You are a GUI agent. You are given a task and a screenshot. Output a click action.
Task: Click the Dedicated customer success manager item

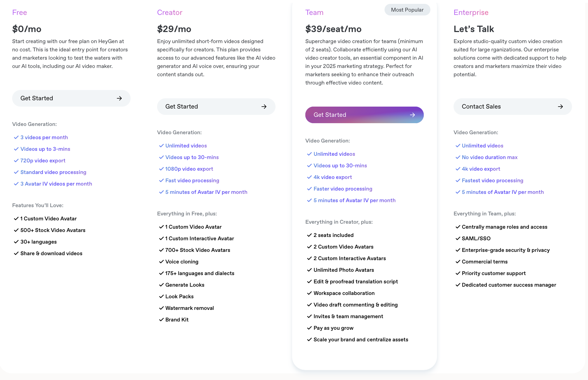[509, 285]
